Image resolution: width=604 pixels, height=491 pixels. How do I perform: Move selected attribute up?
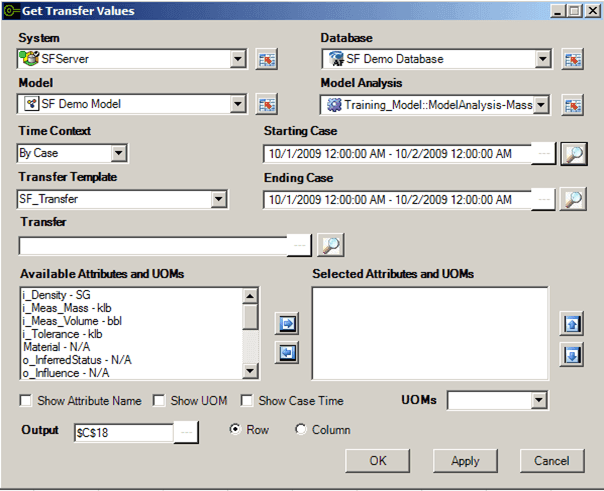point(572,323)
